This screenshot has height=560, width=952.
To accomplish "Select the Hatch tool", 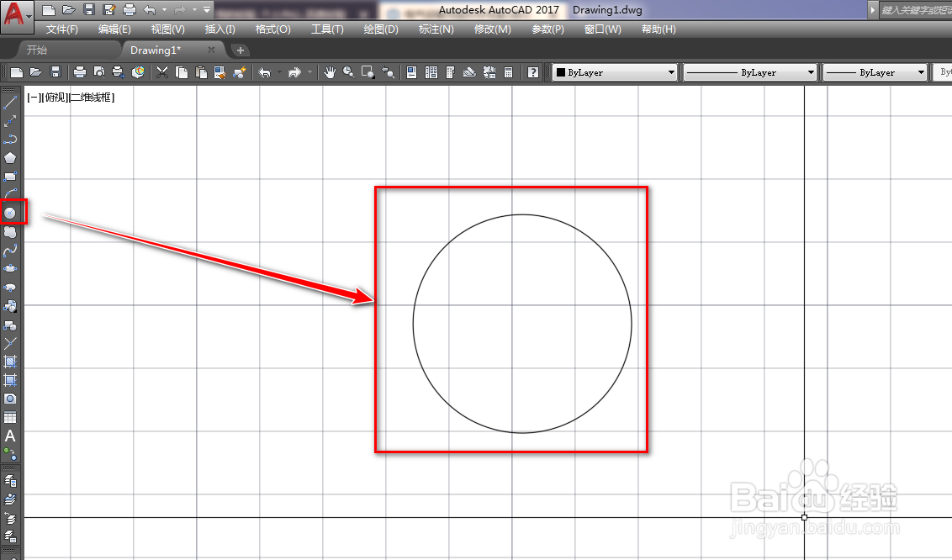I will [10, 362].
